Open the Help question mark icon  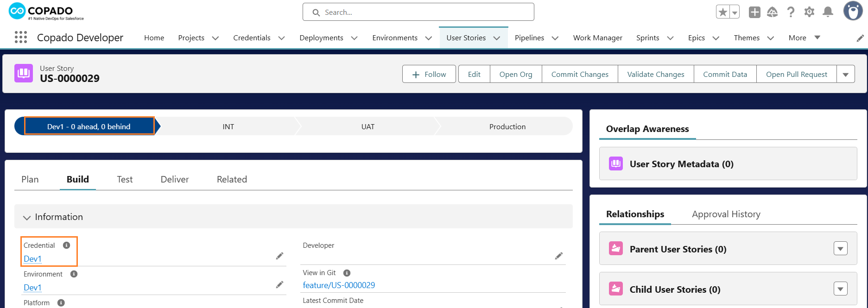coord(791,12)
